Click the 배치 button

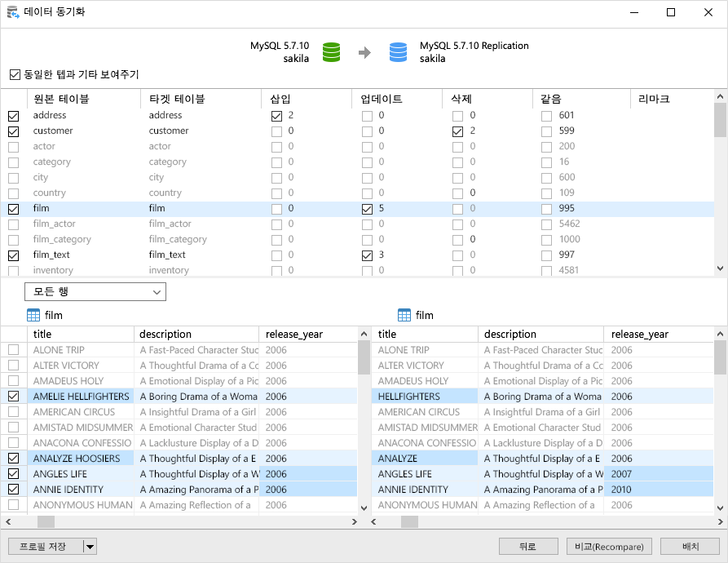(690, 546)
